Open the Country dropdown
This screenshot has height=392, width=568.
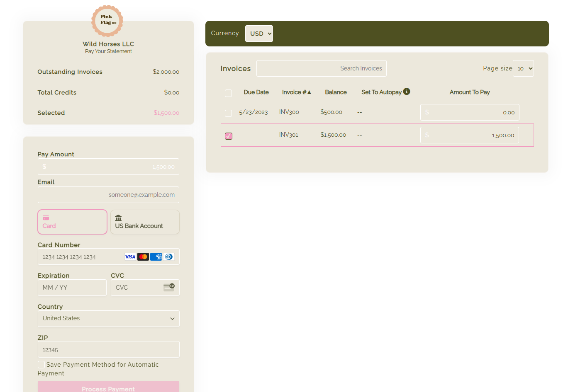tap(108, 318)
